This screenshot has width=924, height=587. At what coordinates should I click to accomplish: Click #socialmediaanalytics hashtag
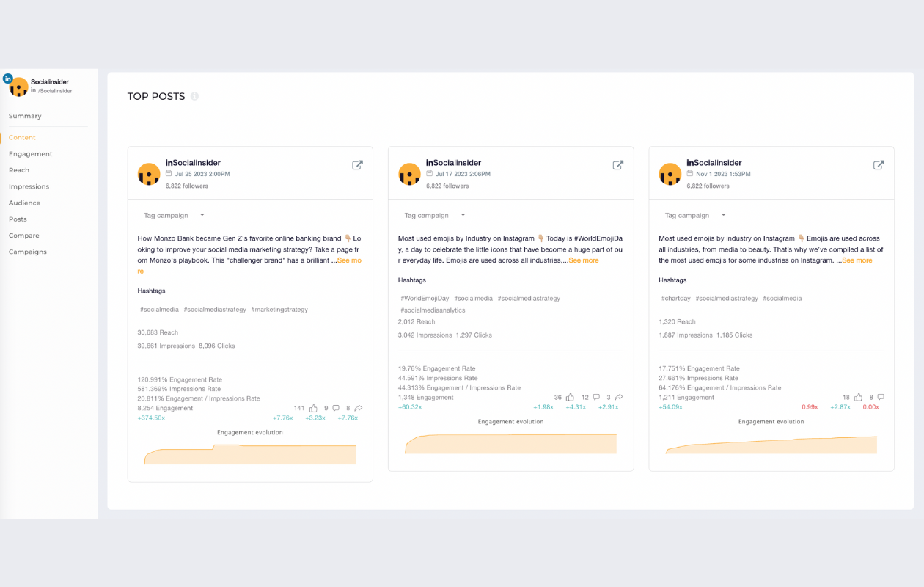433,310
